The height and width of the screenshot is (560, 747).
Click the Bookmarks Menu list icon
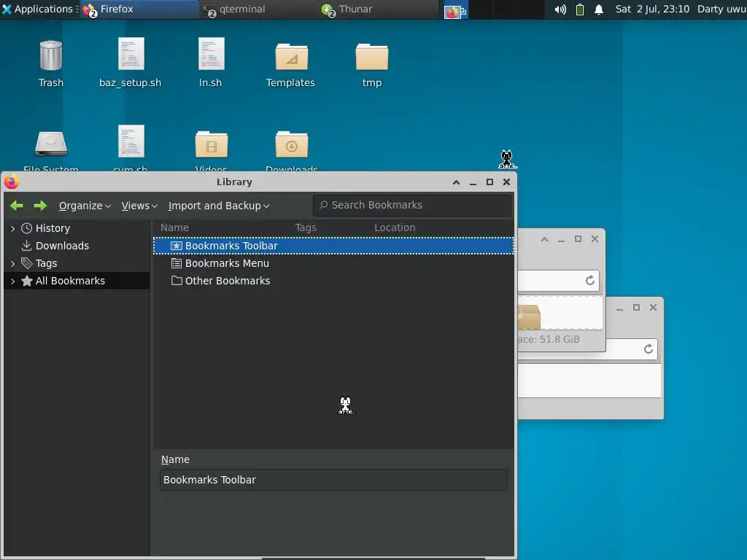[177, 263]
